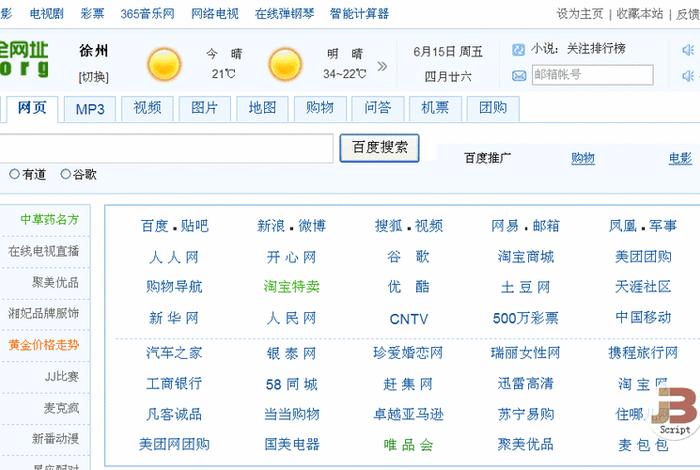Open 黄金价格走势 in the sidebar
This screenshot has height=470, width=700.
[44, 345]
